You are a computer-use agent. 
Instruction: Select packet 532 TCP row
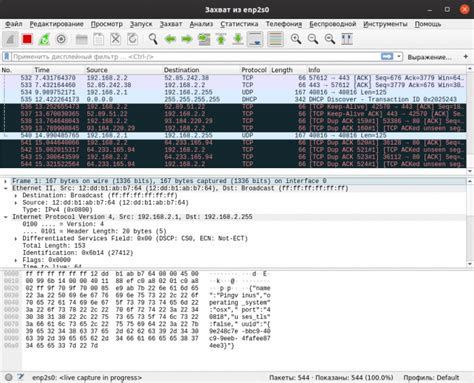233,78
